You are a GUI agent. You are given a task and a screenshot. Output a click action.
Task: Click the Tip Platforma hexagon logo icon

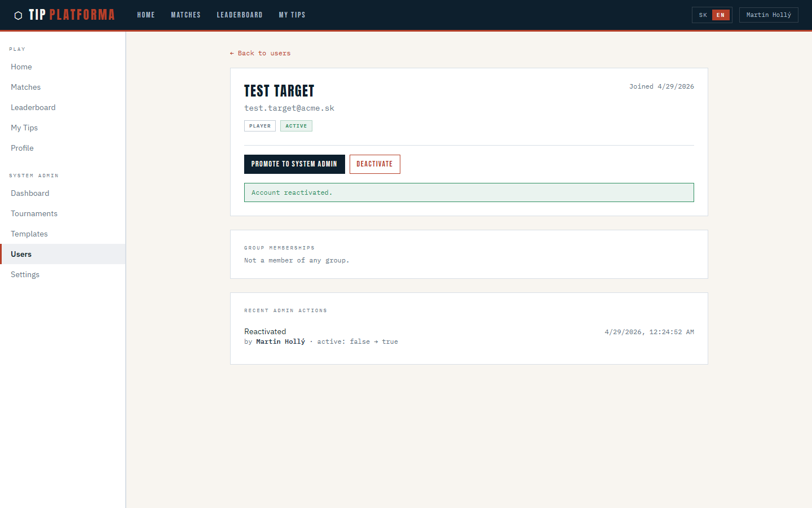[x=18, y=15]
